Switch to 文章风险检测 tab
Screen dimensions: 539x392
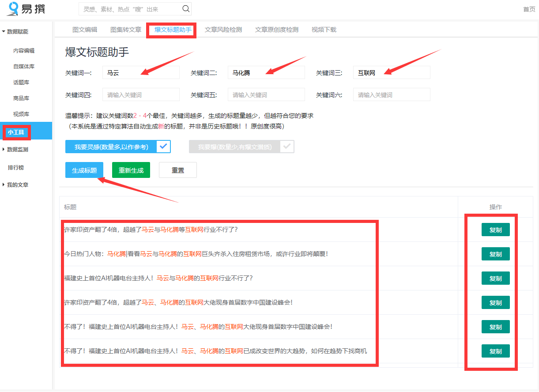click(x=223, y=30)
